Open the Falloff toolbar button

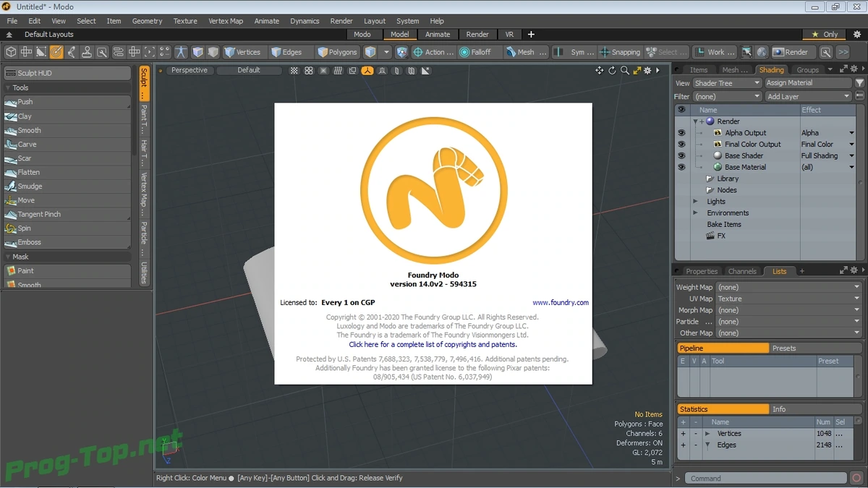478,52
